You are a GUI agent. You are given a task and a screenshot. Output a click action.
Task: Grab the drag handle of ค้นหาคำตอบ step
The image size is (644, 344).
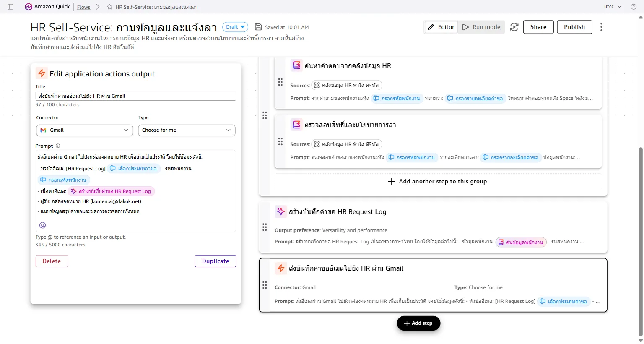pos(280,82)
